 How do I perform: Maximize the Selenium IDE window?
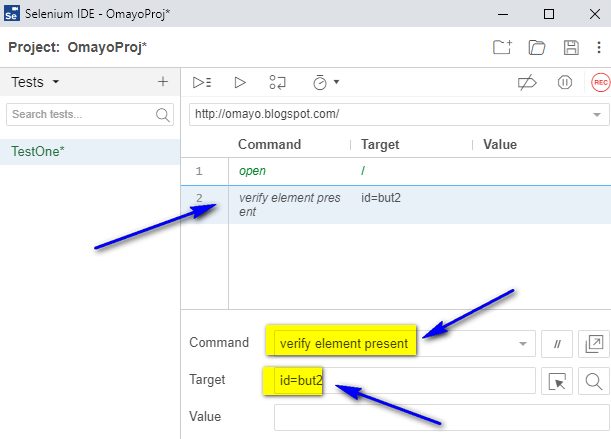click(x=549, y=14)
